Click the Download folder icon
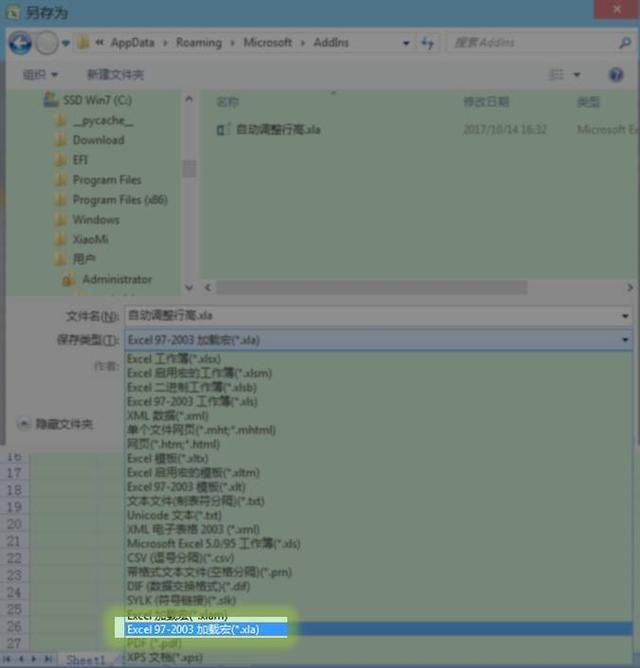 point(61,140)
